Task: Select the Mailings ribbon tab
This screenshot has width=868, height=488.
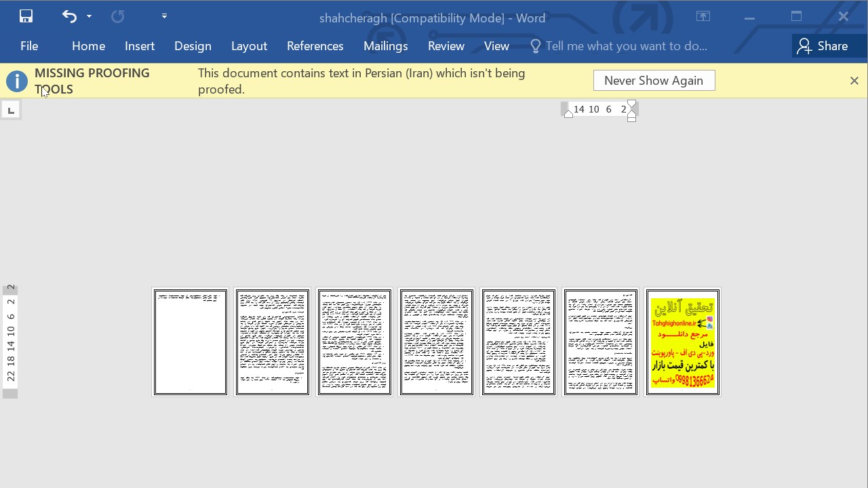Action: pyautogui.click(x=385, y=46)
